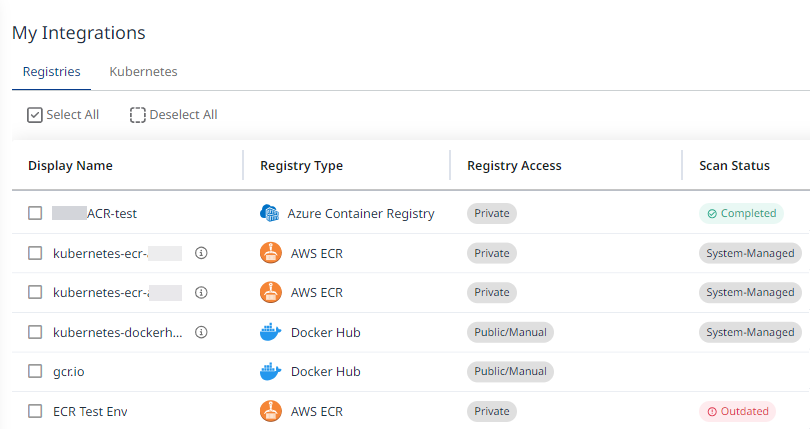The image size is (810, 429).
Task: Check the gcr.io row checkbox
Action: pyautogui.click(x=35, y=371)
